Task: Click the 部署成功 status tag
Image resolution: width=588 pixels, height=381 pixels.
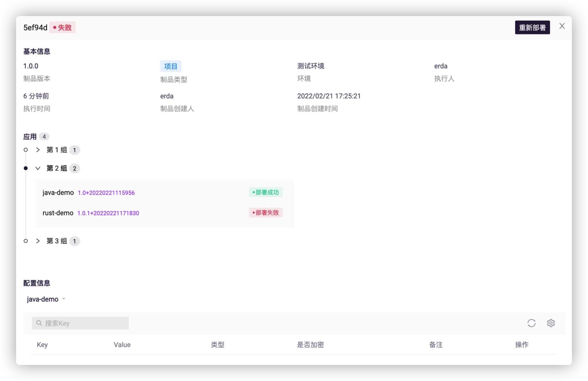Action: pos(265,192)
